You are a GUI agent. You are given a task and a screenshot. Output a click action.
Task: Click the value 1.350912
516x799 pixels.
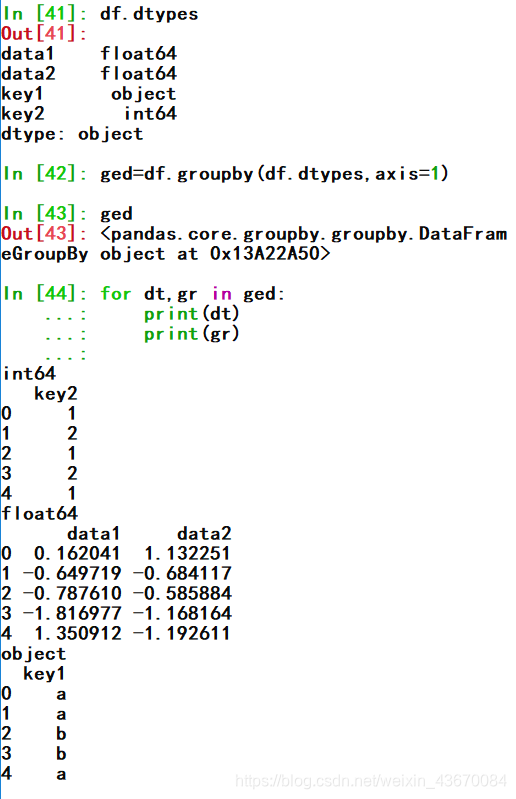pyautogui.click(x=77, y=633)
